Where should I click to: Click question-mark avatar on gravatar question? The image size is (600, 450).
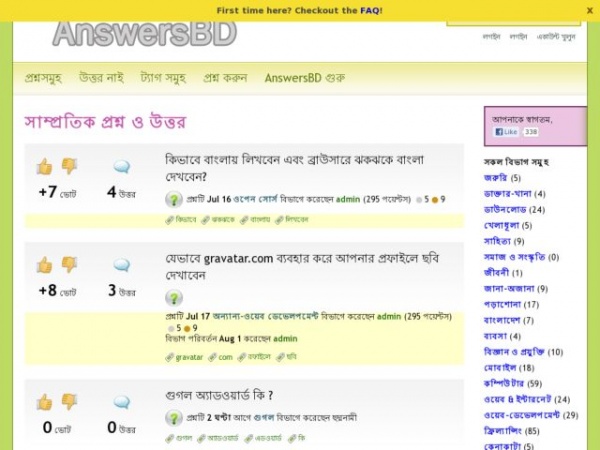174,298
